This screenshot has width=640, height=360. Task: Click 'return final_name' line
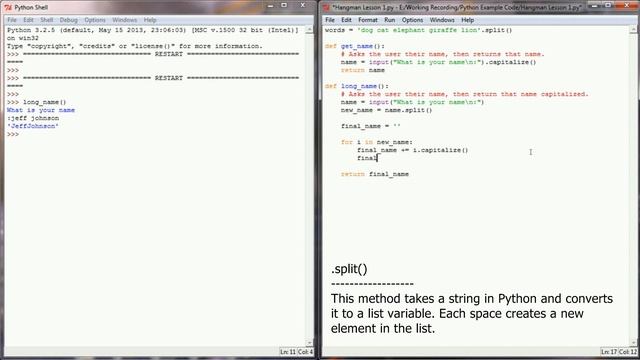375,174
